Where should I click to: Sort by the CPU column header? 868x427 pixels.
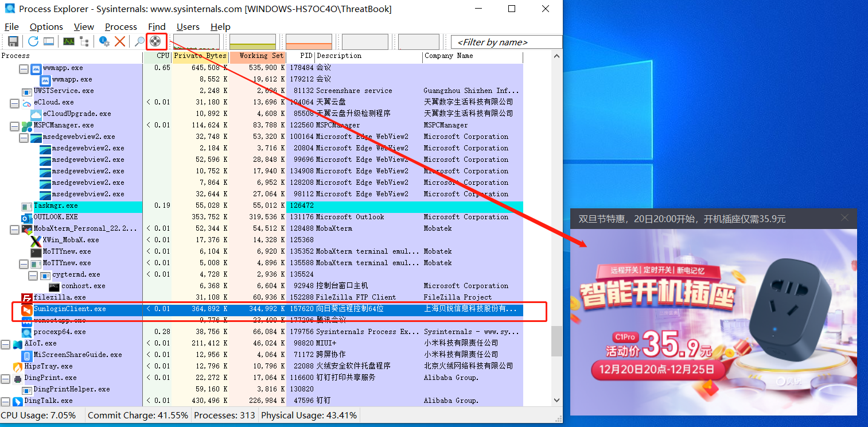point(157,56)
